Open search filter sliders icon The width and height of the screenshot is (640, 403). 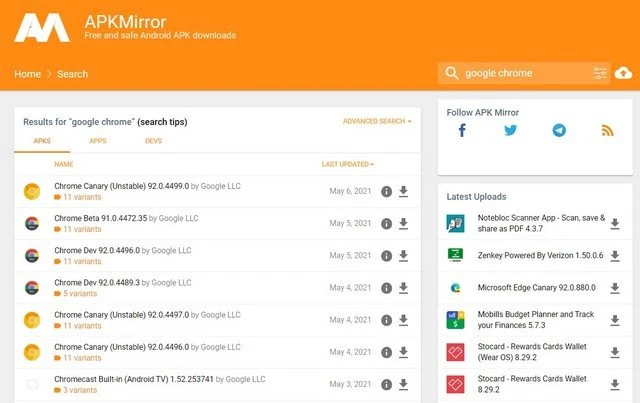click(600, 73)
